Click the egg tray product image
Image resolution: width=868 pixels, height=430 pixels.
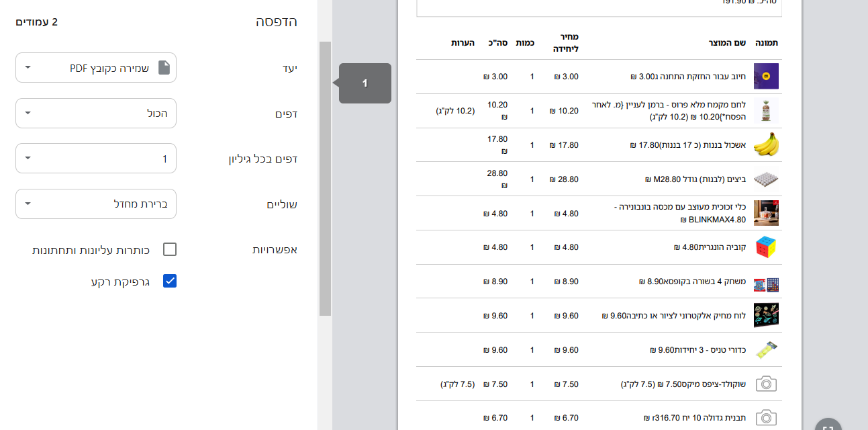[x=766, y=179]
